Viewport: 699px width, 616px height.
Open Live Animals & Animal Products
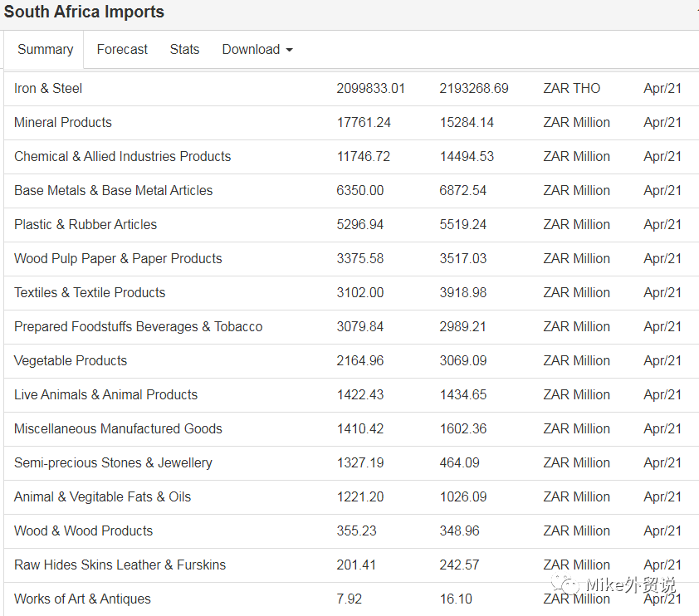[x=106, y=395]
